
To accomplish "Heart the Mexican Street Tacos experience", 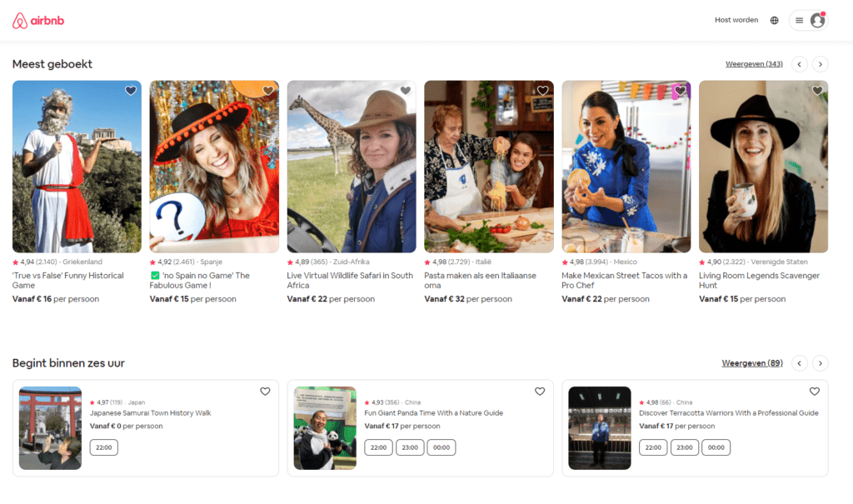I will (x=681, y=91).
